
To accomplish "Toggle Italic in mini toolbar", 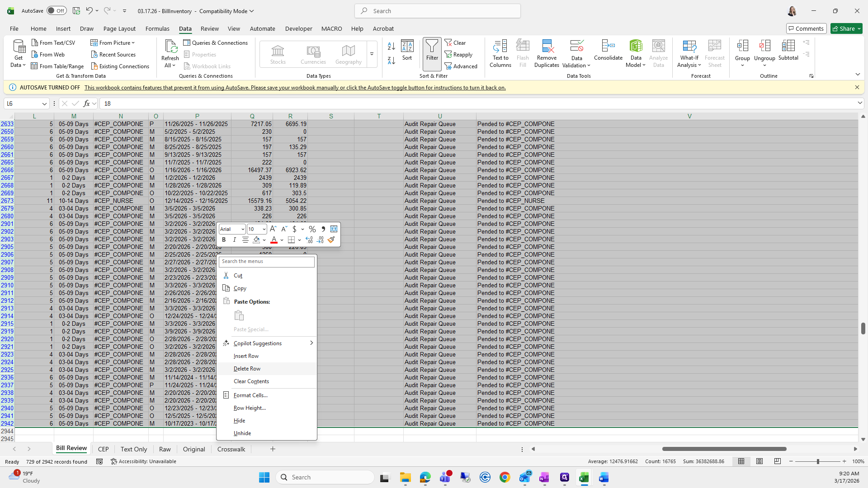I will [234, 240].
